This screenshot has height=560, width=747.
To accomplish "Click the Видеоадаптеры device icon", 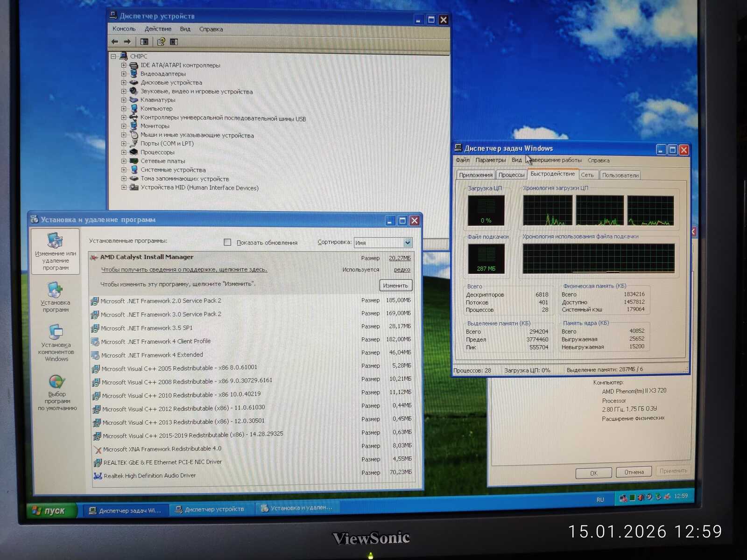I will point(134,74).
